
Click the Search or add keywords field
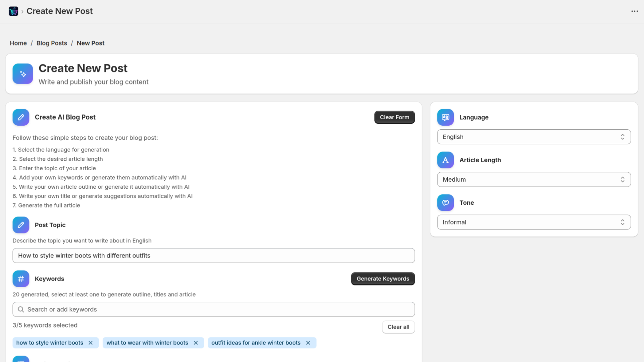213,309
